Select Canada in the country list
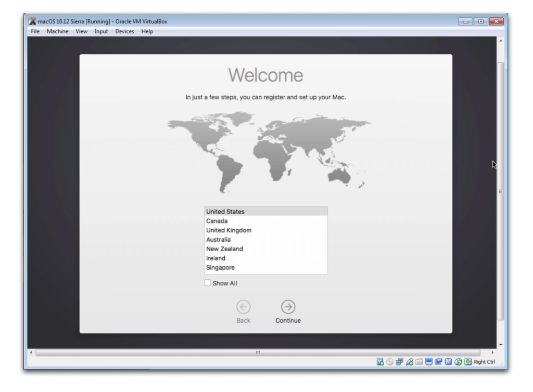Screen dimensions: 533x392 (x=217, y=221)
